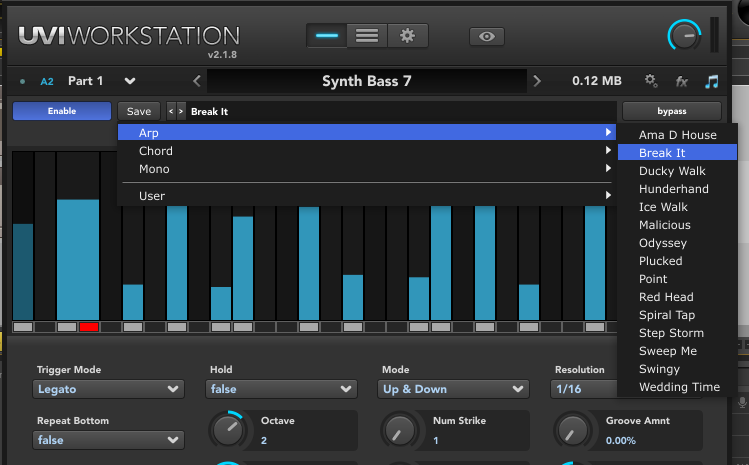Load the Odyssey preset
Viewport: 749px width, 465px height.
click(x=677, y=243)
